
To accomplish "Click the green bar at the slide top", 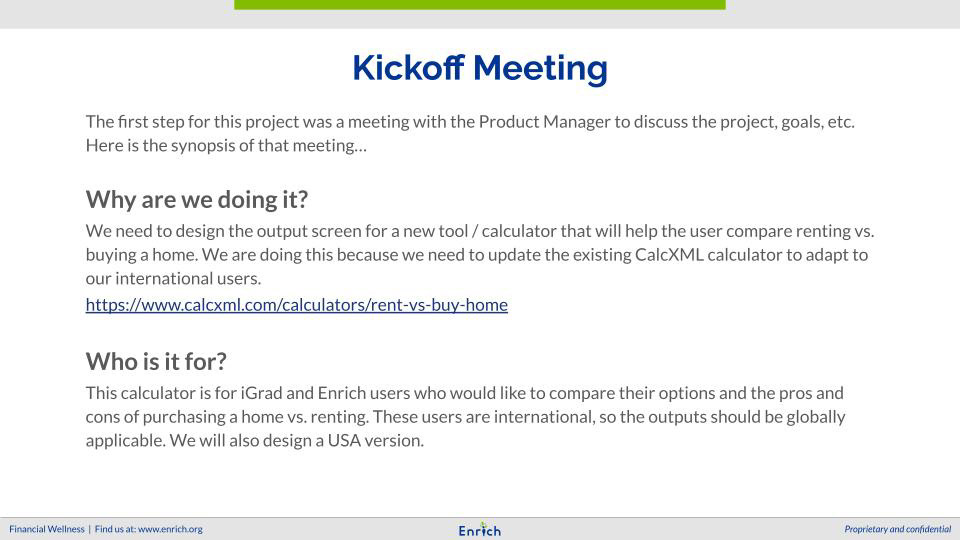I will tap(479, 4).
